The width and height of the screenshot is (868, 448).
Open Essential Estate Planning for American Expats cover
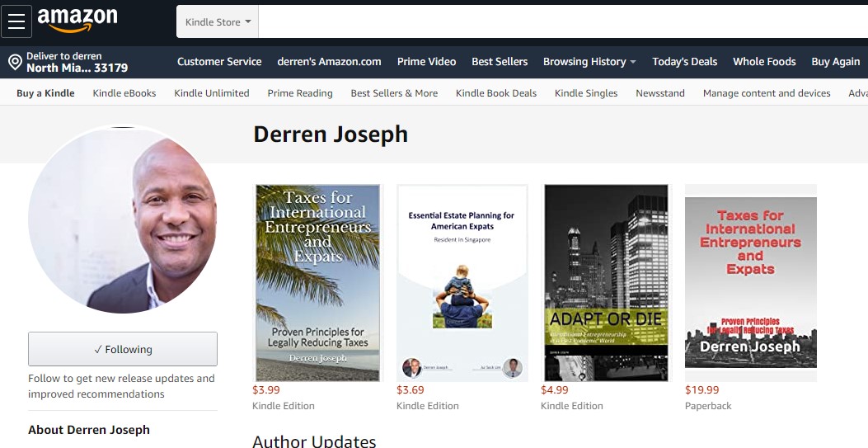click(x=462, y=282)
